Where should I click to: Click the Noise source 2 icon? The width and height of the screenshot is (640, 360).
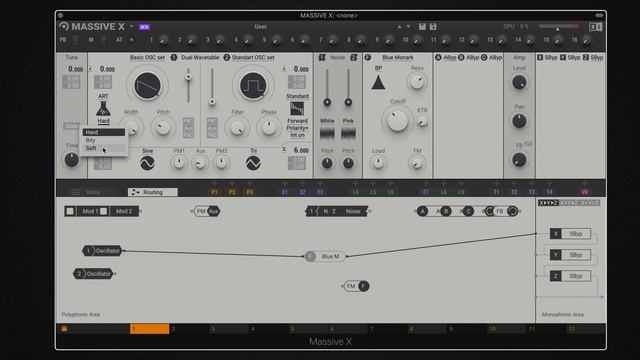coord(353,58)
